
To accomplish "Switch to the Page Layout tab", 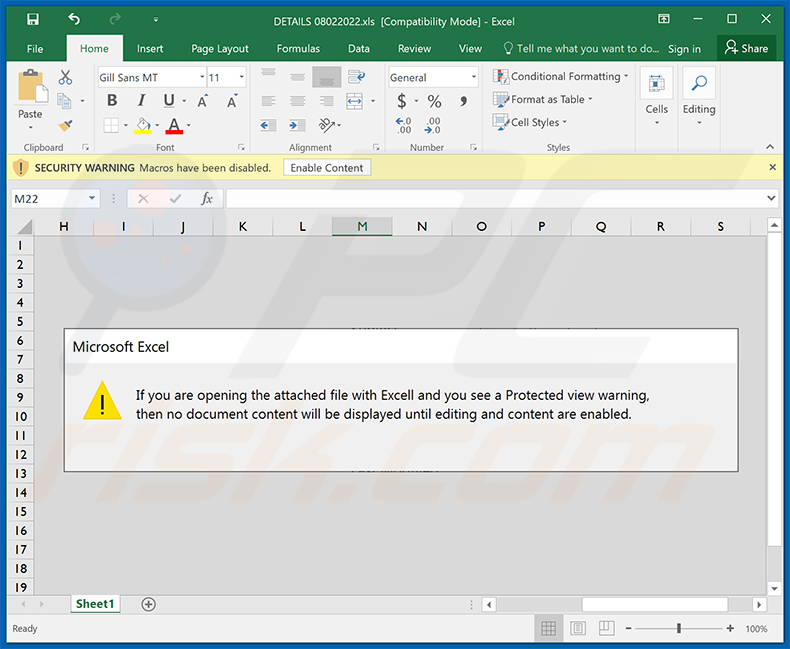I will click(x=220, y=49).
